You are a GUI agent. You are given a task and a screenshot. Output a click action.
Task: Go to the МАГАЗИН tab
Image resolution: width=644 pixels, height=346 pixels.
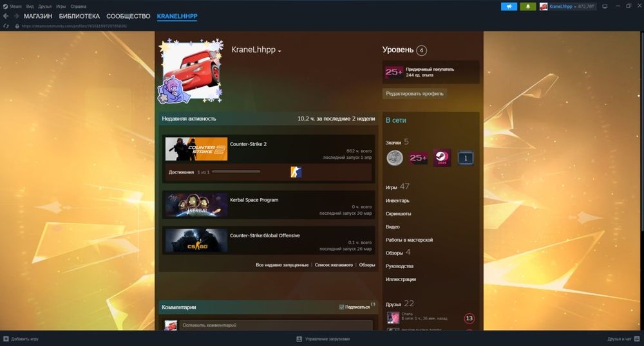[x=38, y=16]
